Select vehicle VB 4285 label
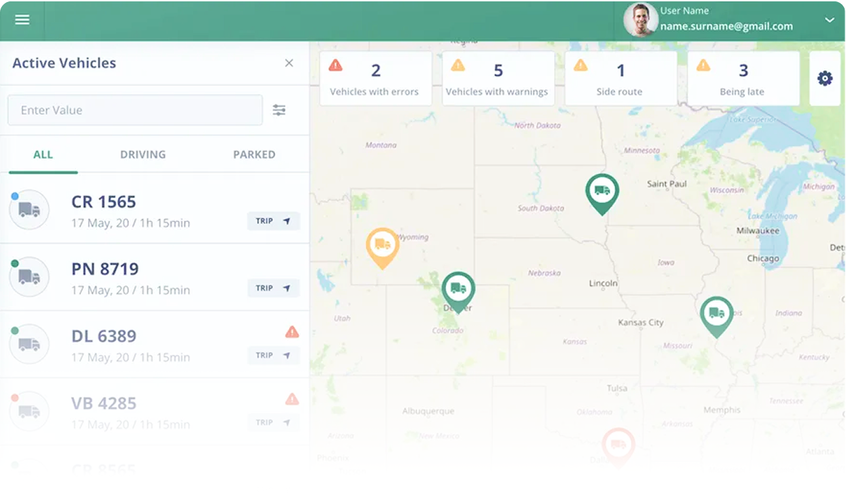846x504 pixels. [x=104, y=403]
